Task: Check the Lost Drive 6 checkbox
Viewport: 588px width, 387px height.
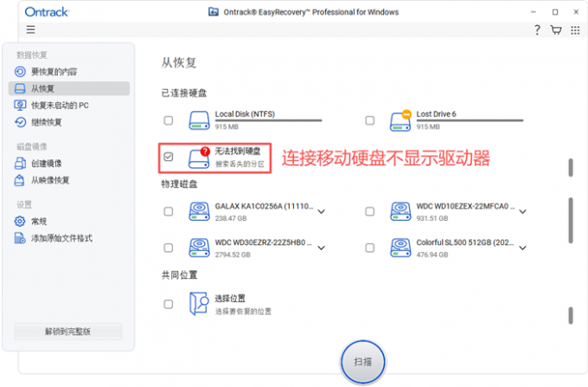Action: point(370,120)
